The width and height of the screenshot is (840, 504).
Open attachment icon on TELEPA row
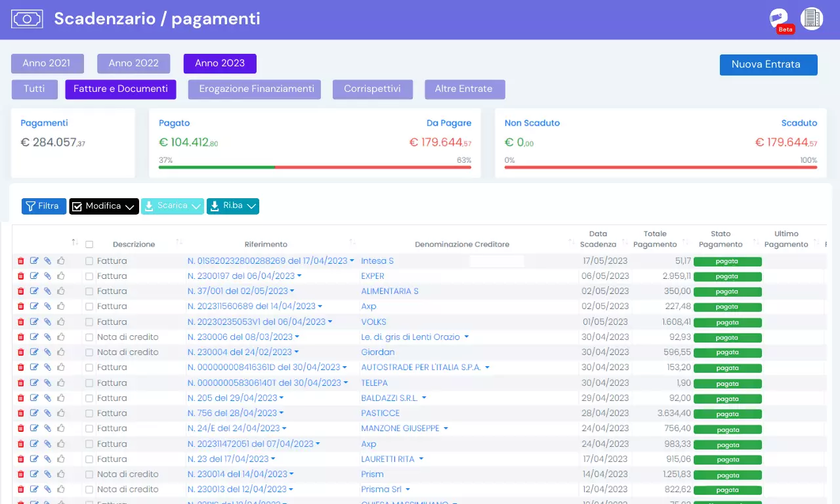(x=47, y=383)
